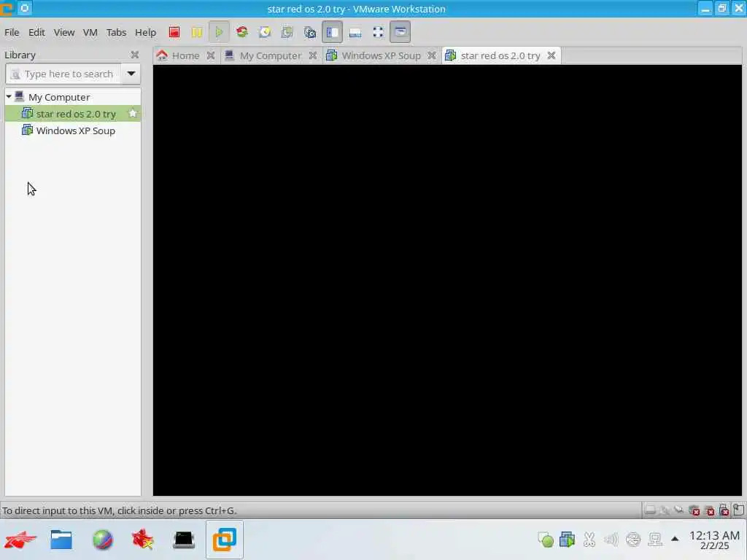This screenshot has width=747, height=560.
Task: Open the Edit menu
Action: coord(36,32)
